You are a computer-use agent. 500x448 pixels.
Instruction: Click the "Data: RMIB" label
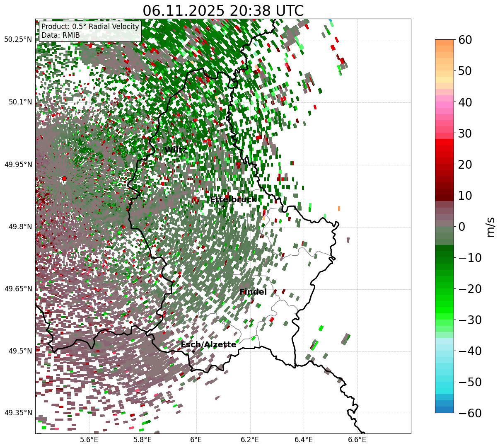60,36
